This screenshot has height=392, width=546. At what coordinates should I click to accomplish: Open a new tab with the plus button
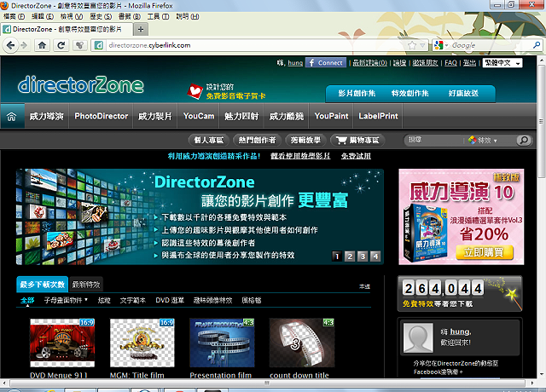point(141,29)
